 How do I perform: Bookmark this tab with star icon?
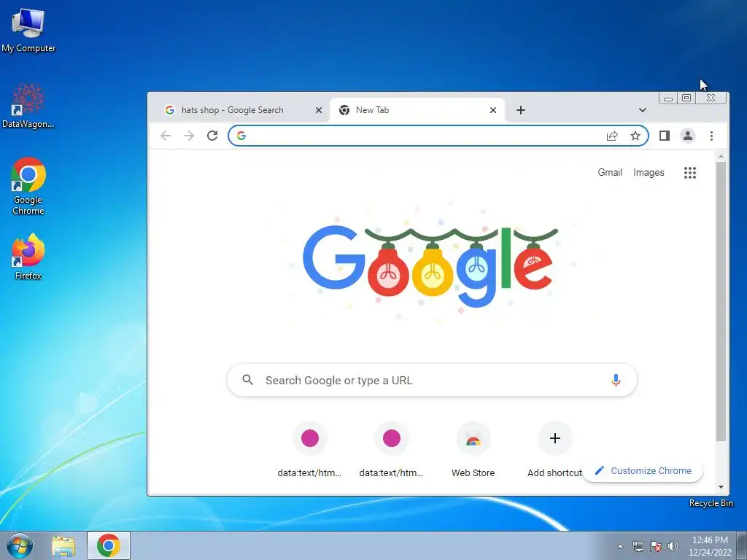point(635,136)
